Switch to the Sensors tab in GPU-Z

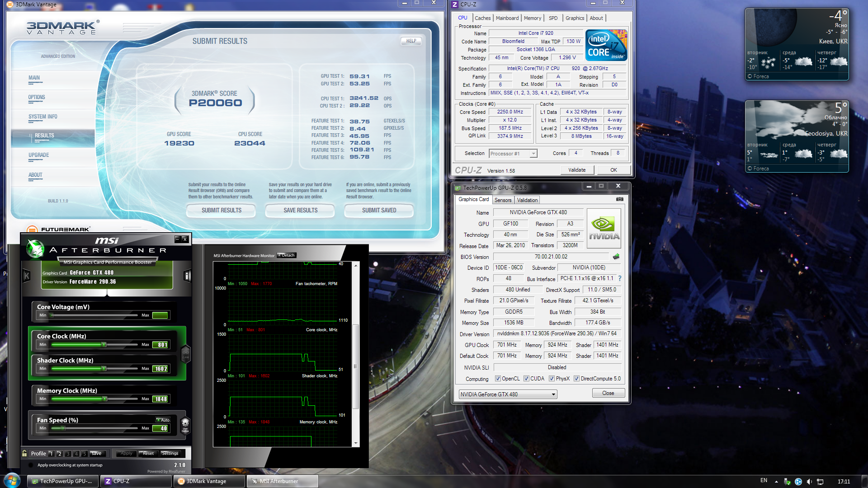[503, 200]
